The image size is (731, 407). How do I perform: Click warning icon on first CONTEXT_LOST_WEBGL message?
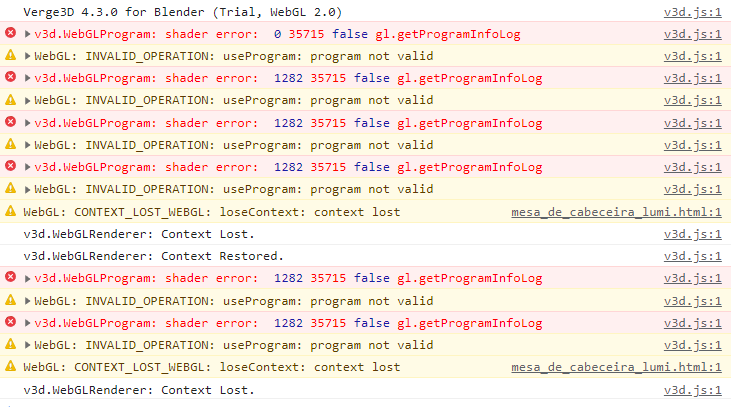[x=10, y=211]
